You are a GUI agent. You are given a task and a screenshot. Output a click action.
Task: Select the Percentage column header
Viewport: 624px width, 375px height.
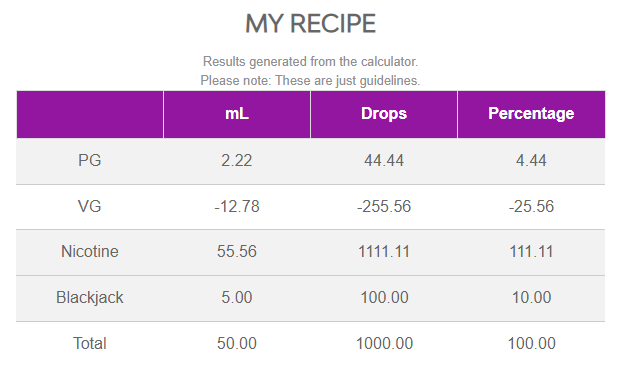point(531,114)
